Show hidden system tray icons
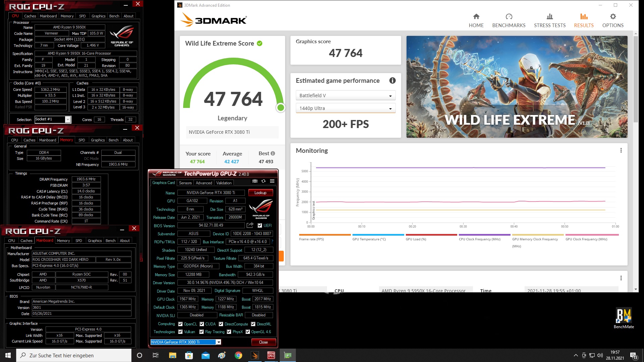Image resolution: width=644 pixels, height=362 pixels. tap(576, 355)
